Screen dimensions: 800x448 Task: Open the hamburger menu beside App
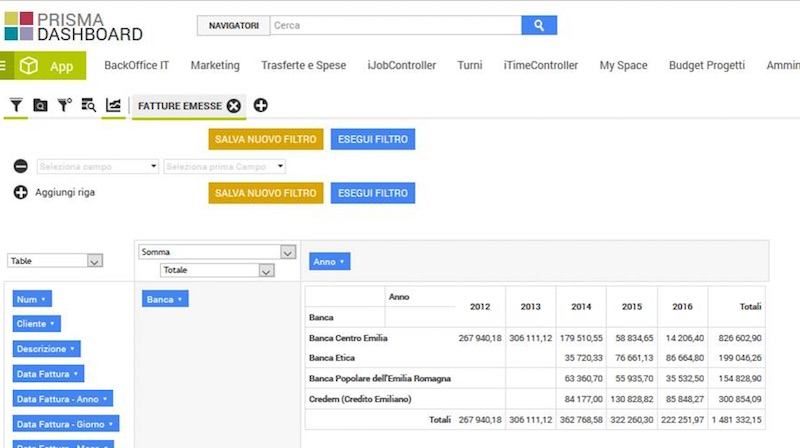coord(4,65)
